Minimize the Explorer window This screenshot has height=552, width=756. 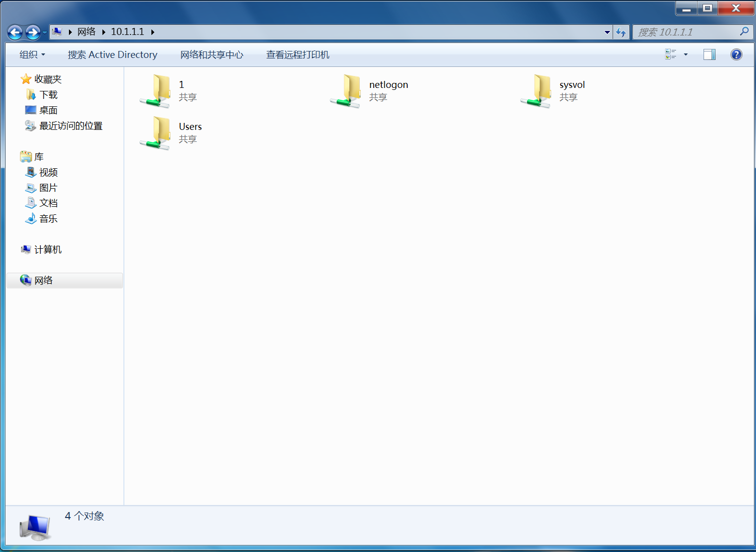click(x=687, y=8)
